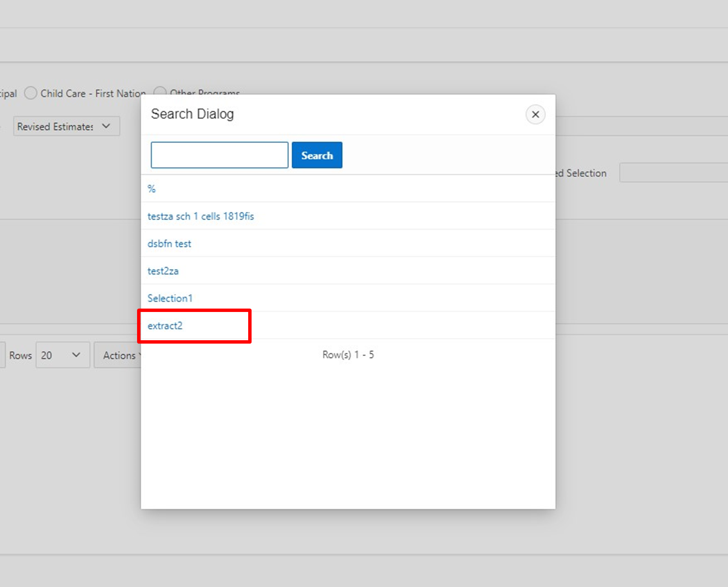Image resolution: width=728 pixels, height=587 pixels.
Task: Select the extract2 result link
Action: pos(165,326)
